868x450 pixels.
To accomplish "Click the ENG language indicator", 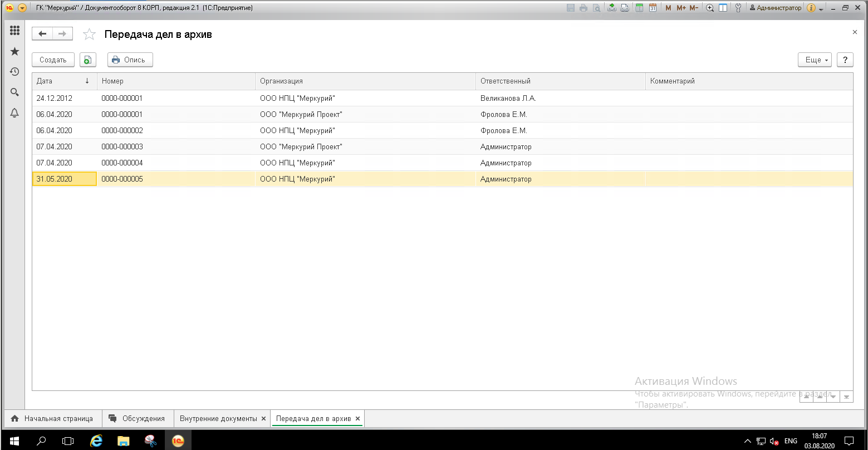I will pyautogui.click(x=791, y=441).
